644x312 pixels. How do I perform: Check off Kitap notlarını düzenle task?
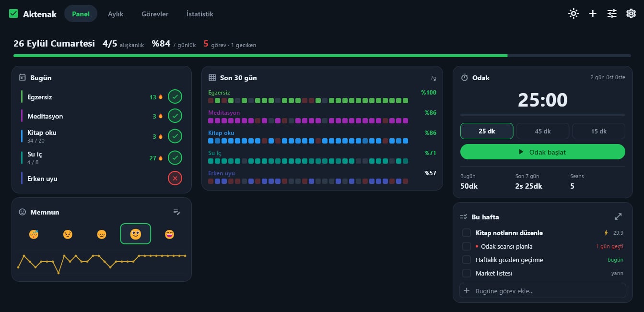[x=466, y=233]
